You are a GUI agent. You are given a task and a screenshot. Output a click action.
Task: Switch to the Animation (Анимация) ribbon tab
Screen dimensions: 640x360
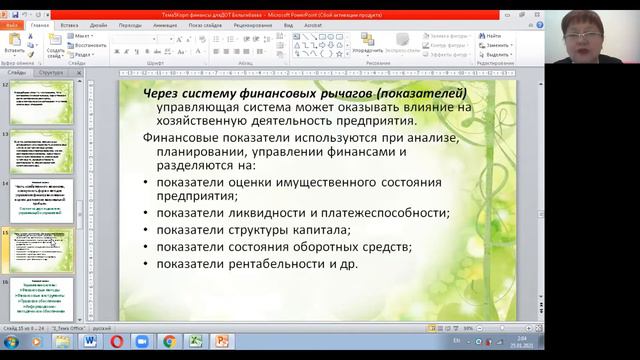pos(165,25)
